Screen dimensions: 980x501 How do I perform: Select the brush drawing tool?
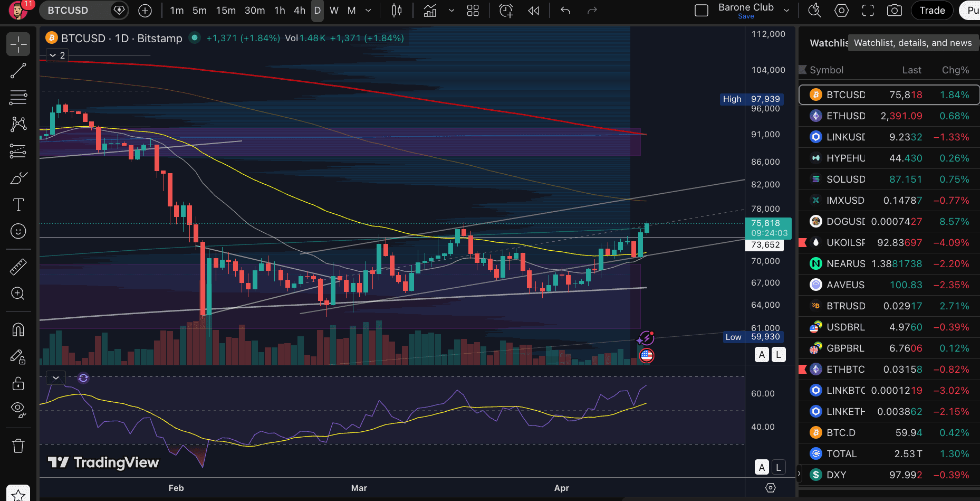(x=18, y=178)
